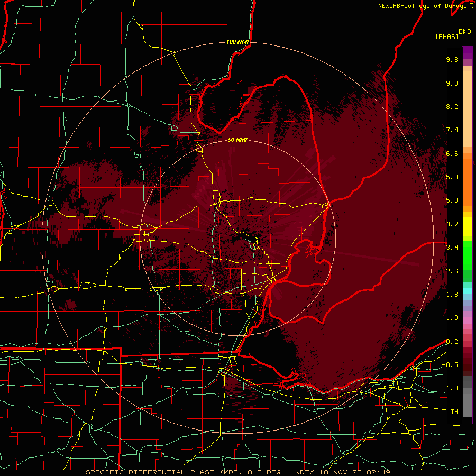Click the 2.6 value on the color scale
The image size is (476, 476).
(x=452, y=271)
